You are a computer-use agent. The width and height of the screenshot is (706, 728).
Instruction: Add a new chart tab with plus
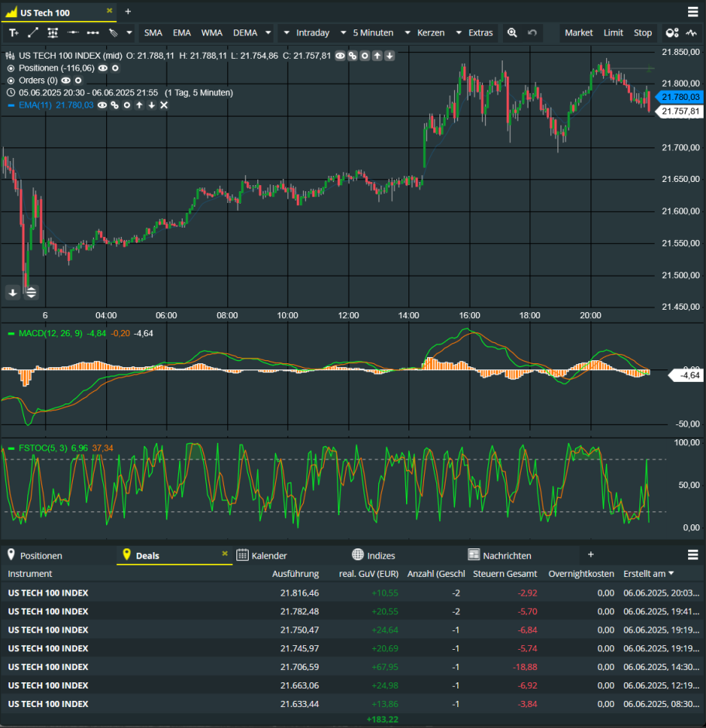pos(128,12)
